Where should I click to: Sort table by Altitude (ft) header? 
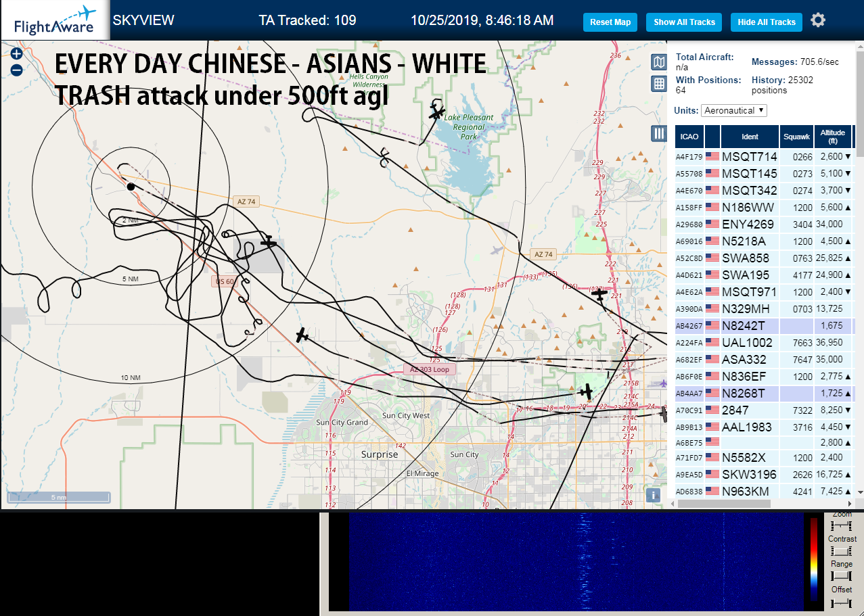tap(834, 137)
